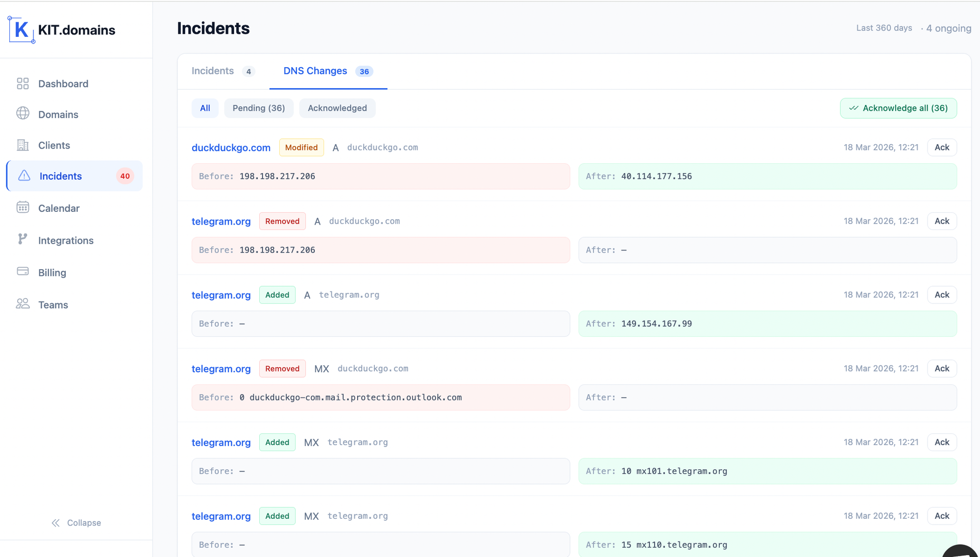Open the DNS Changes tab
Screen dimensions: 980x557
coord(315,71)
